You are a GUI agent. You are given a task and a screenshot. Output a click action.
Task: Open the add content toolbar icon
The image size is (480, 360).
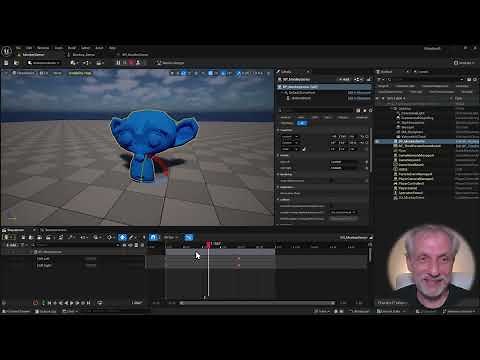point(74,63)
